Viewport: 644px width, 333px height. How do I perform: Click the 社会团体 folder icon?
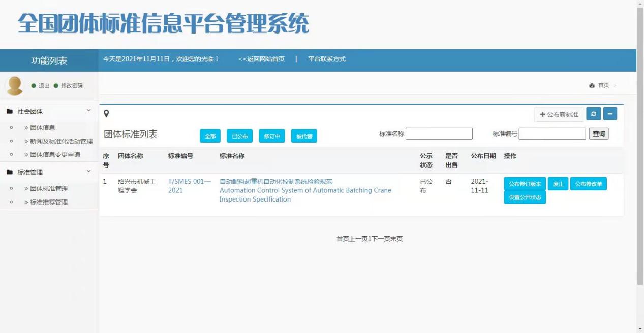click(10, 111)
